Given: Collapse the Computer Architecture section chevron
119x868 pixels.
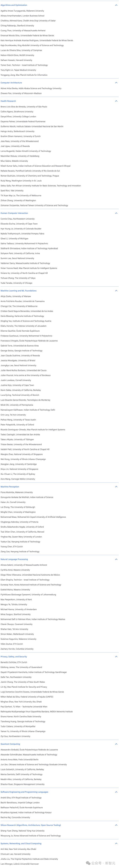Looking at the screenshot, I should click(116, 83).
